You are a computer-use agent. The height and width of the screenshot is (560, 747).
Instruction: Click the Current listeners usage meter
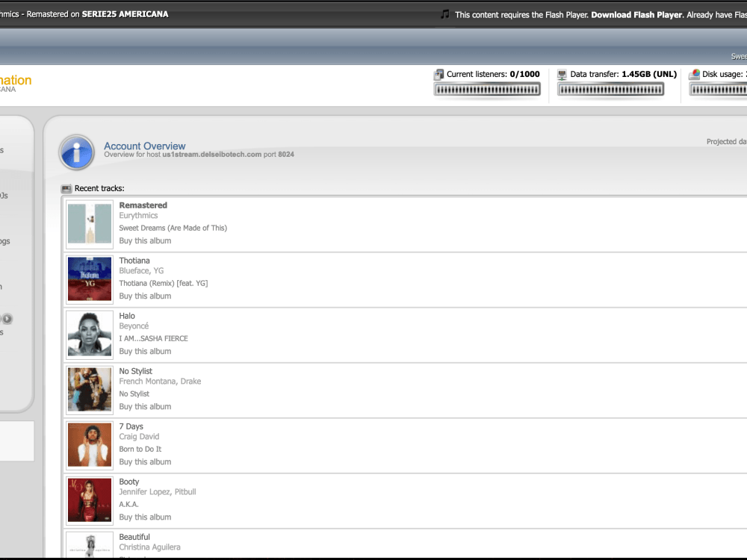(x=487, y=89)
